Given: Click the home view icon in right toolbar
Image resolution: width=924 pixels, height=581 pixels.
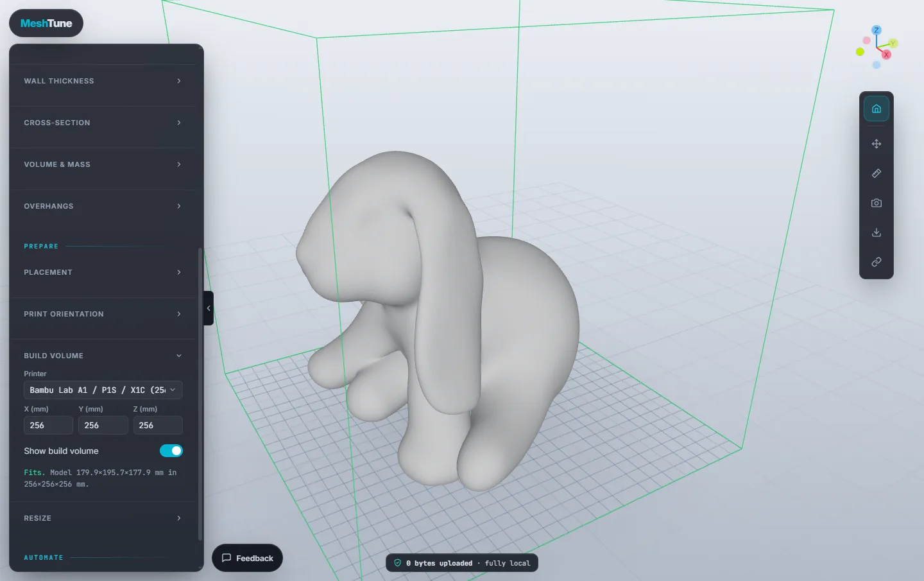Looking at the screenshot, I should click(x=876, y=108).
